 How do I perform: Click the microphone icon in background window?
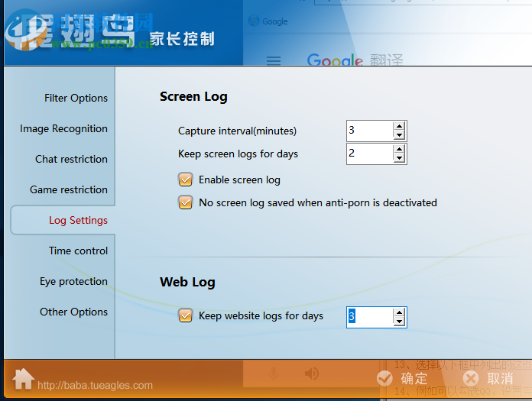point(274,374)
